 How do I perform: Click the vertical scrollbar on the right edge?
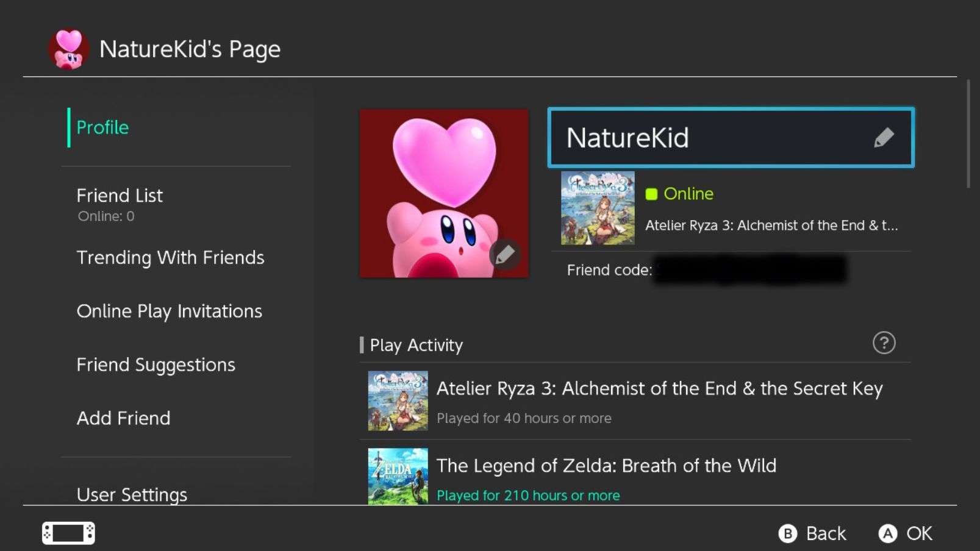click(968, 134)
